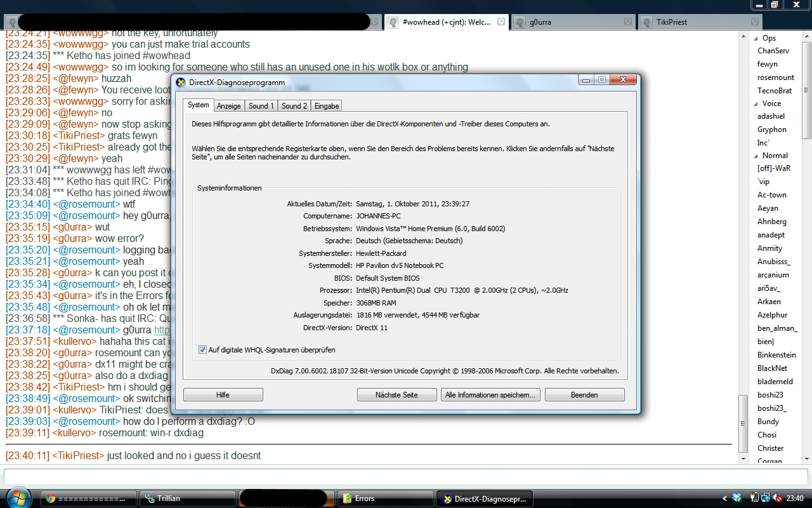Click the chat scrollbar down arrow
This screenshot has width=812, height=508.
pyautogui.click(x=743, y=458)
